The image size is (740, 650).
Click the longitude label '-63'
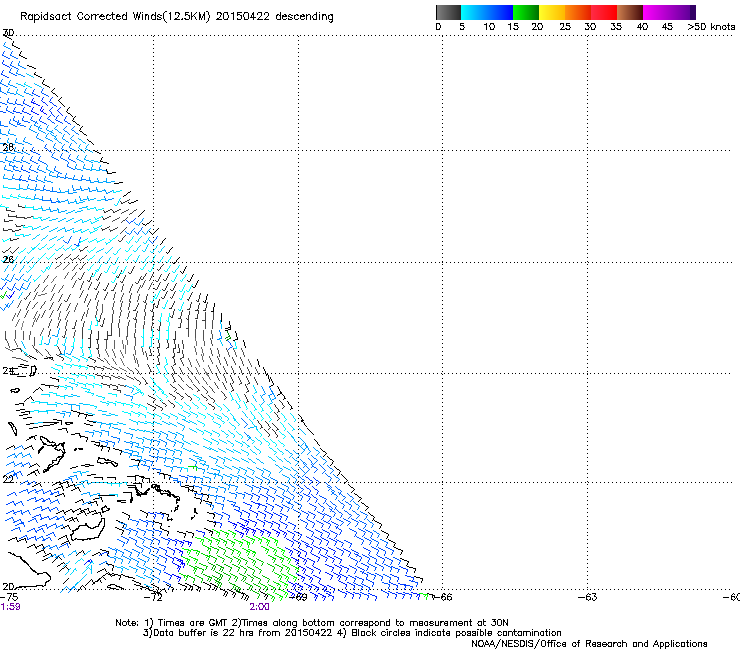pyautogui.click(x=588, y=597)
